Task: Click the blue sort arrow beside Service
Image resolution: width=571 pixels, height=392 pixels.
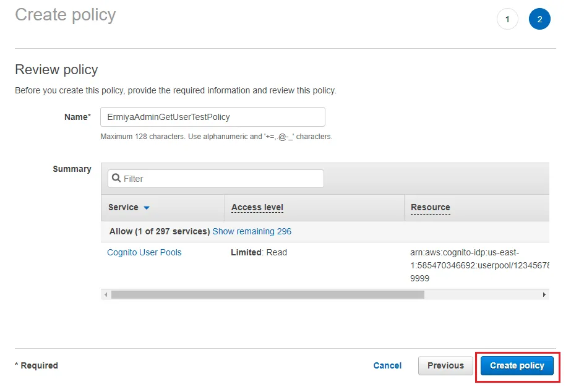Action: [x=147, y=208]
